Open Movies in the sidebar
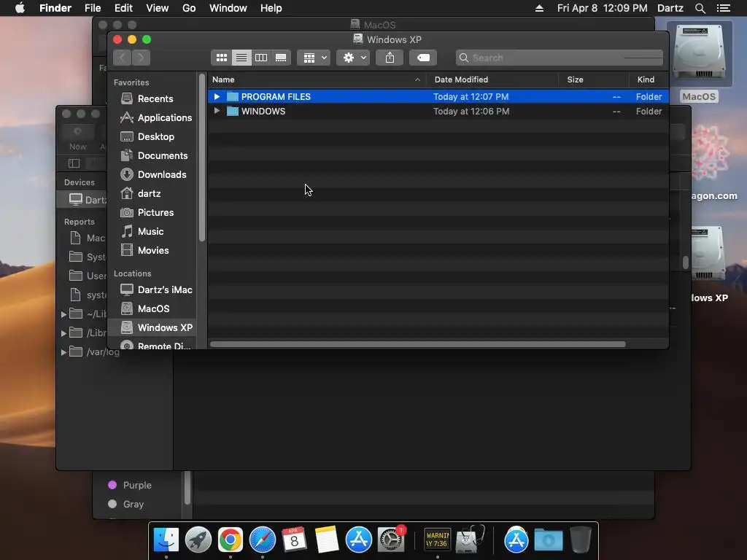The image size is (747, 560). pyautogui.click(x=152, y=251)
